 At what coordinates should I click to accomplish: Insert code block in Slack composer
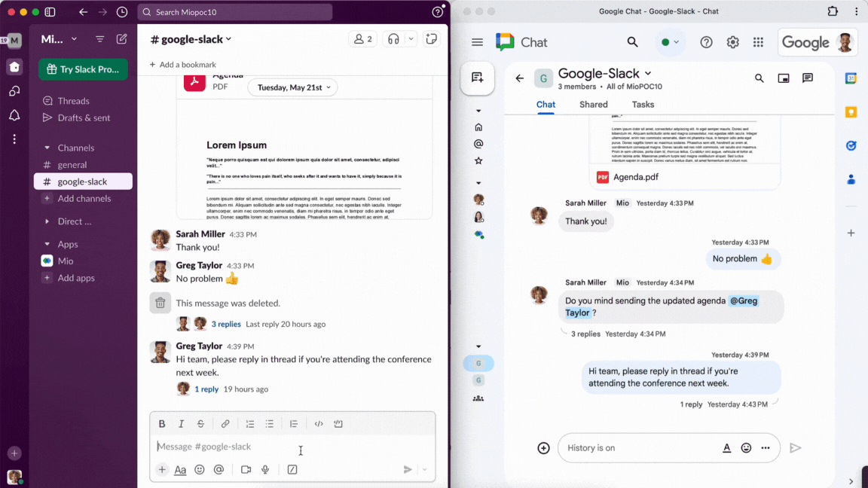coord(338,424)
